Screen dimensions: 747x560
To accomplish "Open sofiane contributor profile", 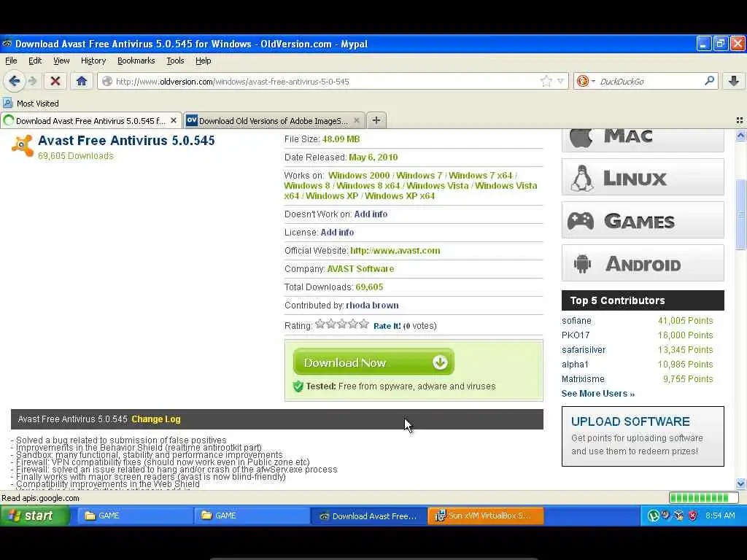I will tap(576, 321).
